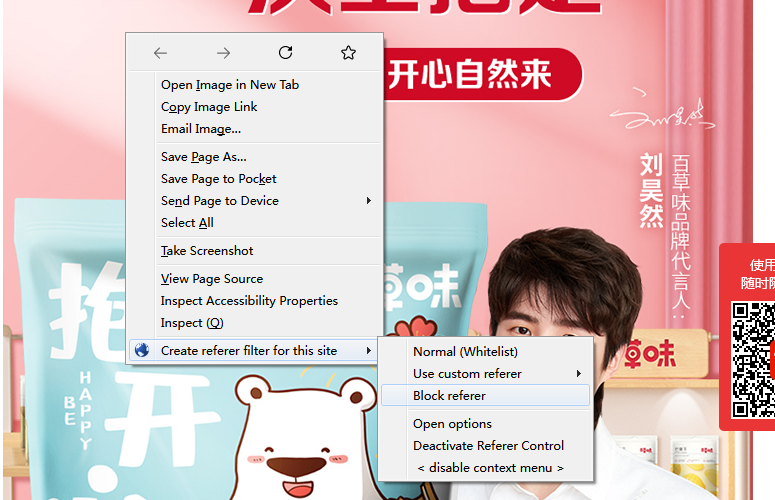Click the QR code on red panel
Screen dimensions: 775x500
pyautogui.click(x=753, y=360)
